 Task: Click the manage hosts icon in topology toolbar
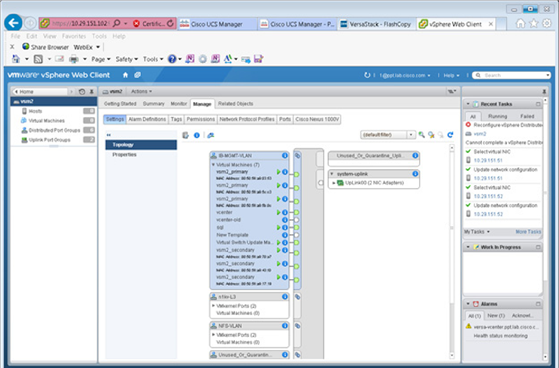tap(211, 135)
